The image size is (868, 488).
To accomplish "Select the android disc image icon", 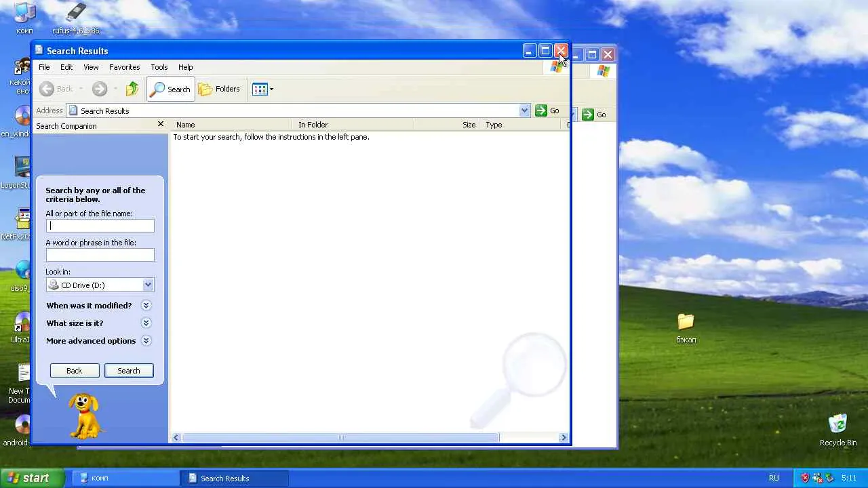I will click(19, 430).
